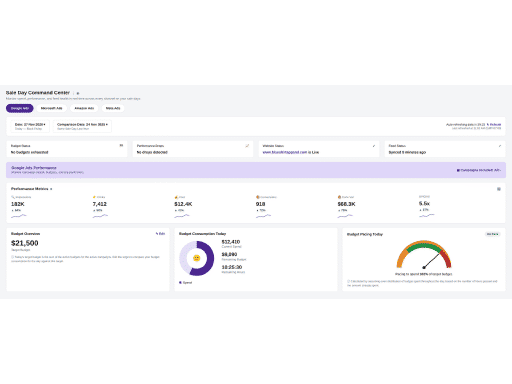Image resolution: width=512 pixels, height=384 pixels.
Task: Click the info icon beside Performance Metrics
Action: tap(51, 189)
